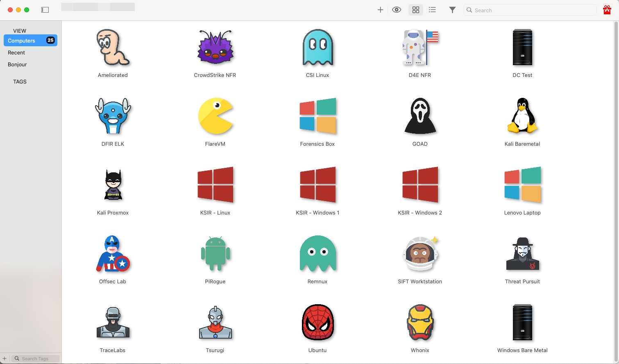Click the 25 count badge on Computers

[50, 40]
